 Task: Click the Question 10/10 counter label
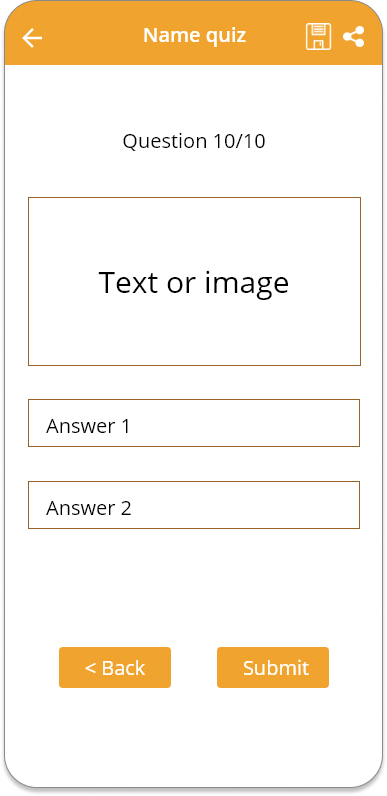pos(194,141)
